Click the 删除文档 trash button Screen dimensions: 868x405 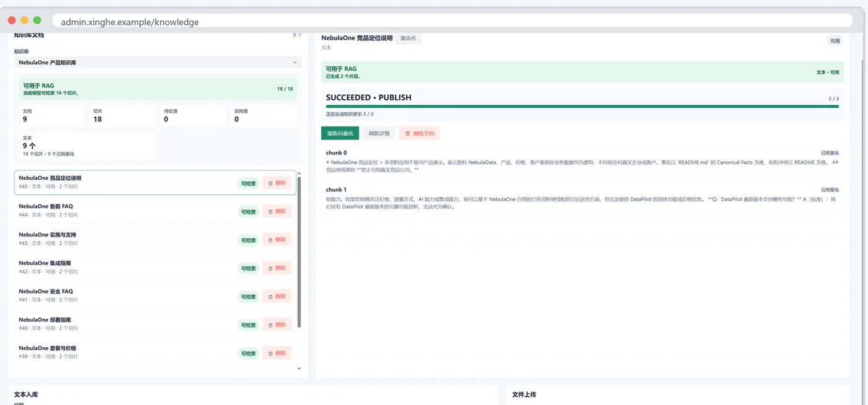tap(420, 133)
